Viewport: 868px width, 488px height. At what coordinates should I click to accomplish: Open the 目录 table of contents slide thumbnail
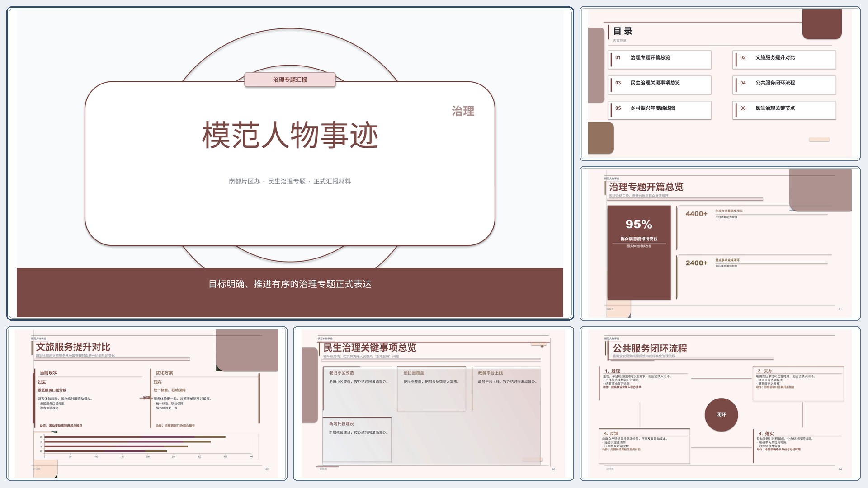[720, 84]
